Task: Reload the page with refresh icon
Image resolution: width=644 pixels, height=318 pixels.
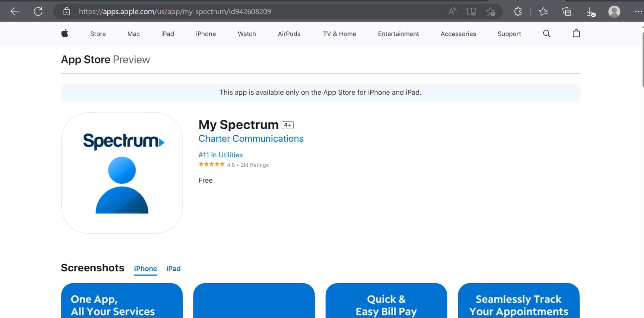Action: click(38, 11)
